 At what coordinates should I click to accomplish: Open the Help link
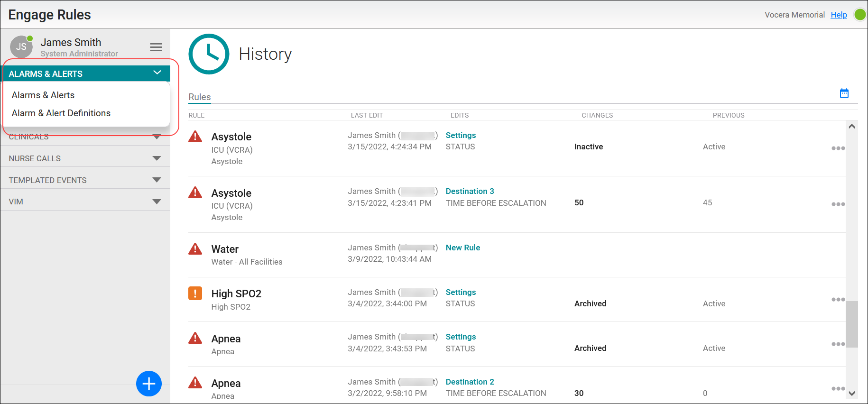tap(839, 15)
